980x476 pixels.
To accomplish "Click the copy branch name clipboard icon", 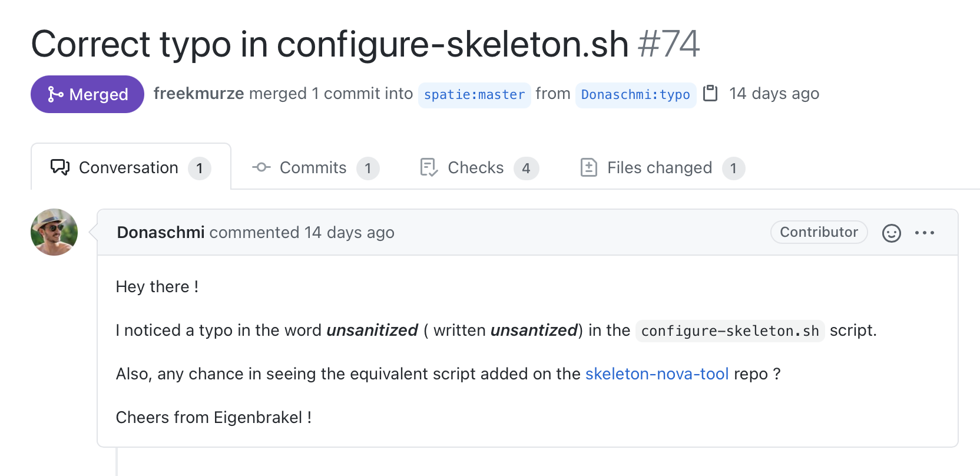I will [x=710, y=93].
